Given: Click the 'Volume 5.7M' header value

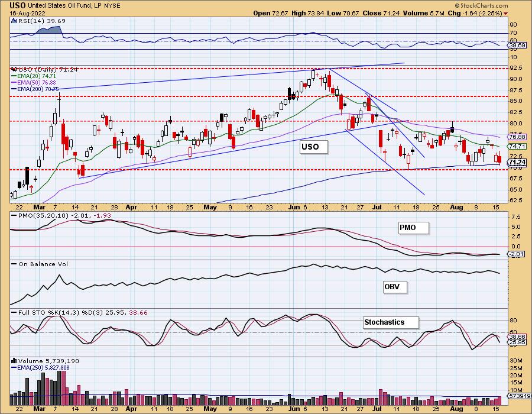Looking at the screenshot, I should 423,13.
